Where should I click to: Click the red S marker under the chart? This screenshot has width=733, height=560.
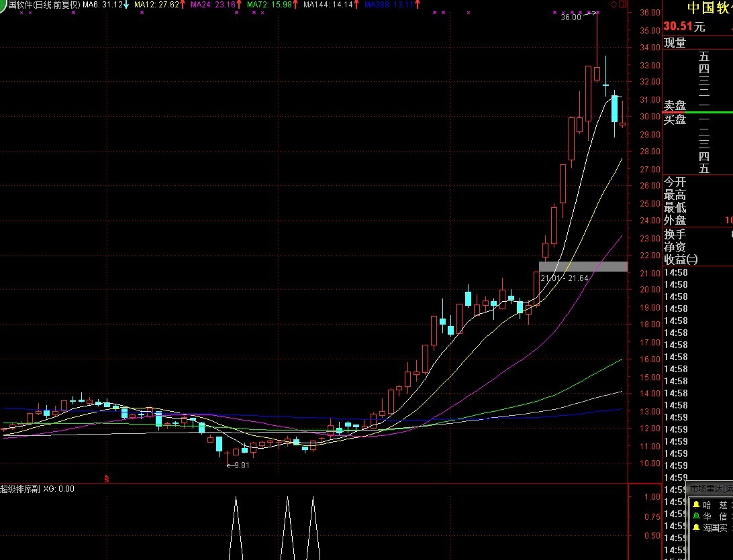(x=107, y=479)
